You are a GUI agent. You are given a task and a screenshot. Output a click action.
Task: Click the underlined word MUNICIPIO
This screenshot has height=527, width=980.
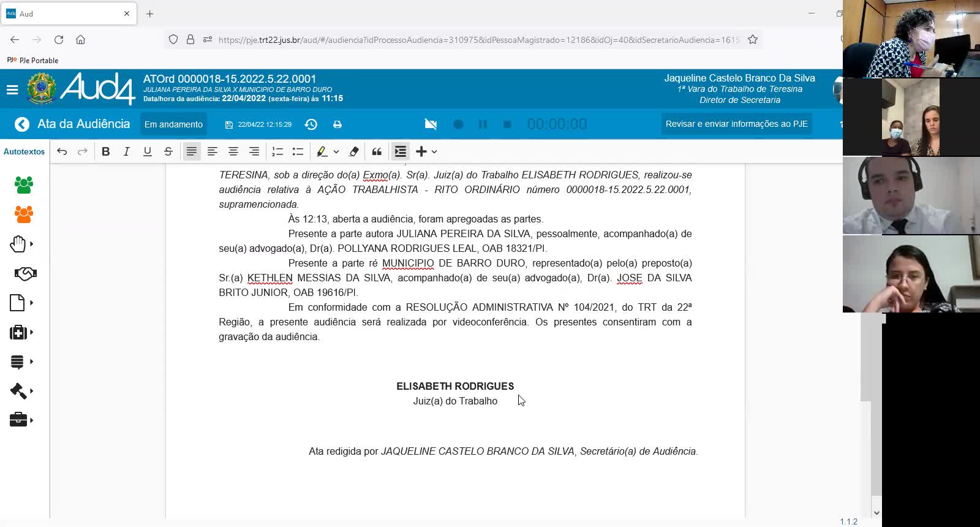pyautogui.click(x=408, y=263)
